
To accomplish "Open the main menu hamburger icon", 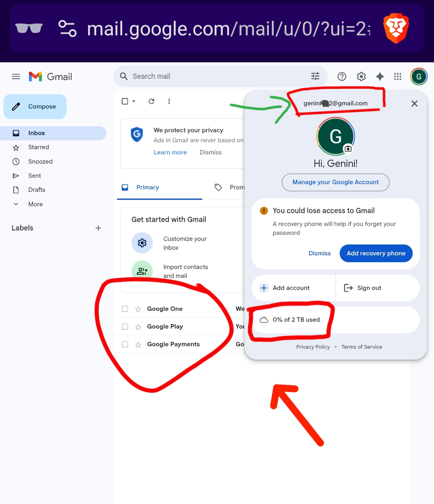I will coord(16,76).
